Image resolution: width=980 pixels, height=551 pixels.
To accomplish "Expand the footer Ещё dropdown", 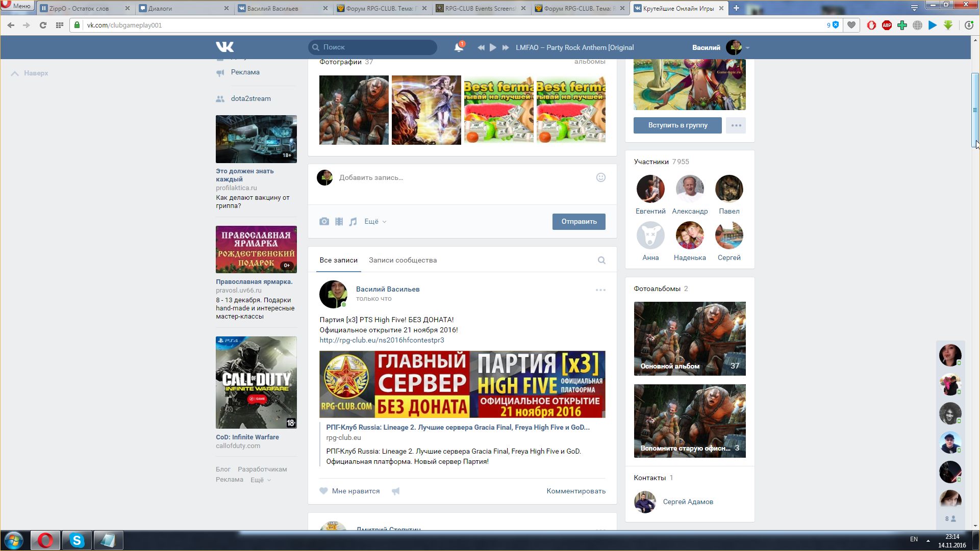I will (x=260, y=480).
